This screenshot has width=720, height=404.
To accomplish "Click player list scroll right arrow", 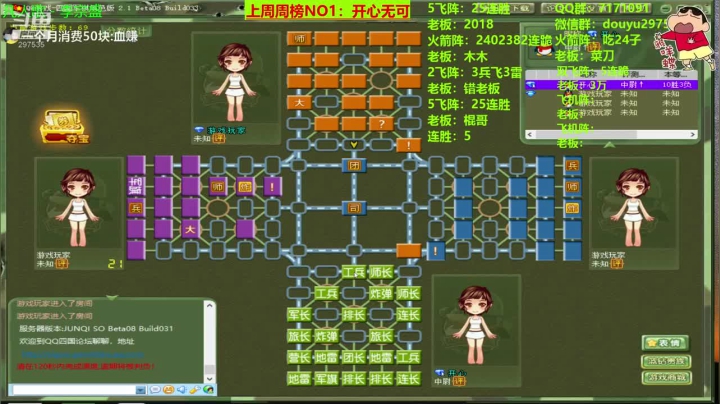I will tap(693, 135).
